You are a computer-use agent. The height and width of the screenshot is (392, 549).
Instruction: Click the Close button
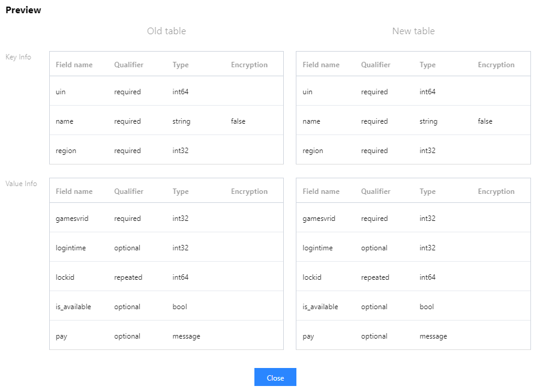[275, 378]
